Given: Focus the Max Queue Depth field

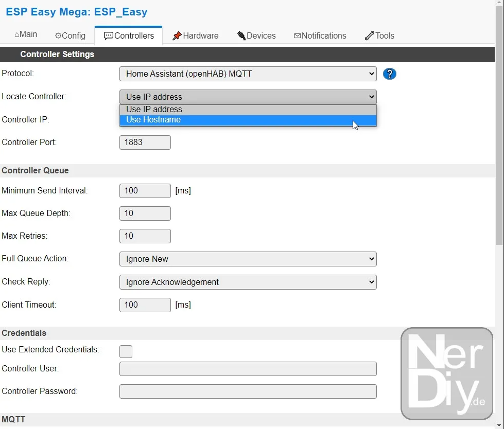Looking at the screenshot, I should pos(145,213).
